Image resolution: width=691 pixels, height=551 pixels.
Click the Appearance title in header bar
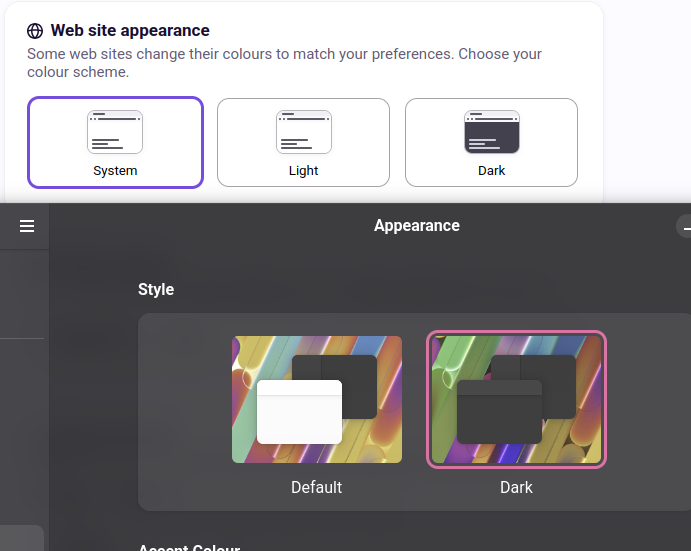[417, 226]
